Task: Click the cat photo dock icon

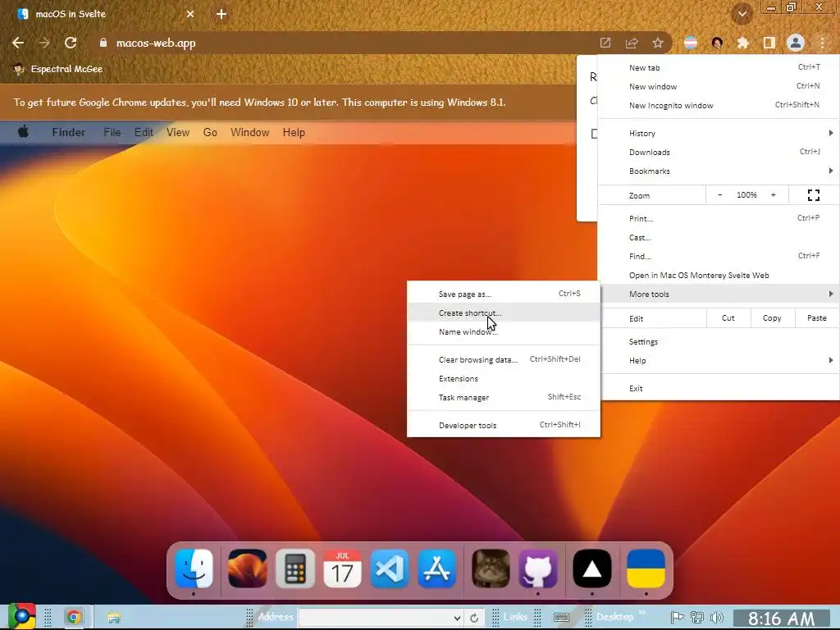Action: coord(491,568)
